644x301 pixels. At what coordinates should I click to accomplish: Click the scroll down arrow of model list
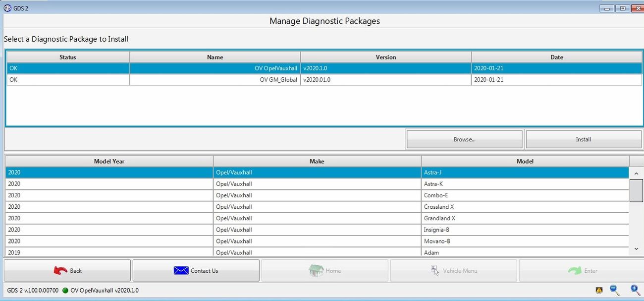click(636, 249)
